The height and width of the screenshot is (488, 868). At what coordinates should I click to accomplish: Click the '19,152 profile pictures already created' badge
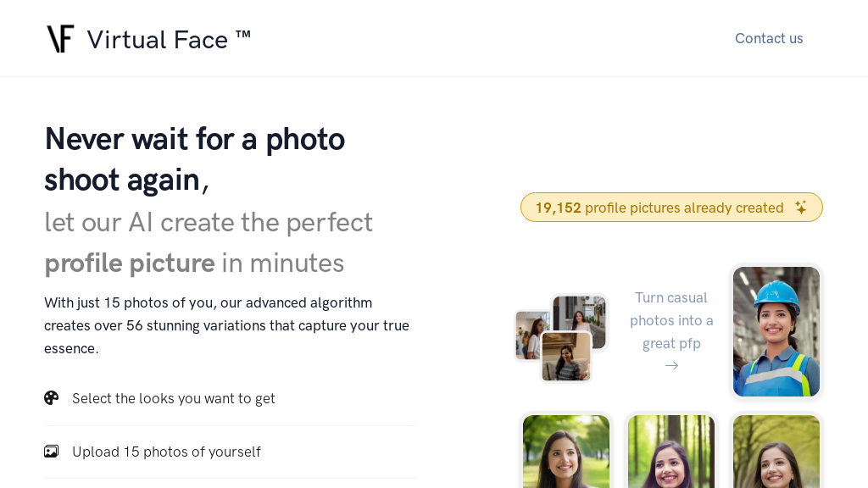(671, 207)
